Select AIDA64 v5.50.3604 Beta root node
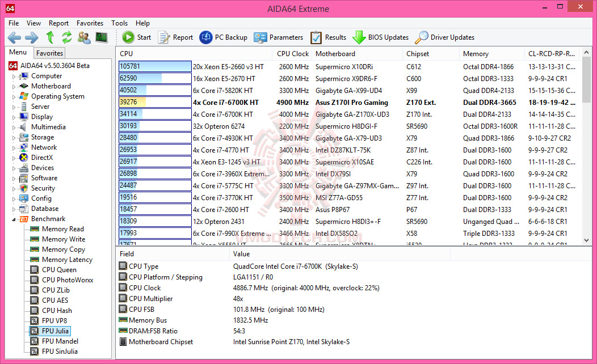 55,66
